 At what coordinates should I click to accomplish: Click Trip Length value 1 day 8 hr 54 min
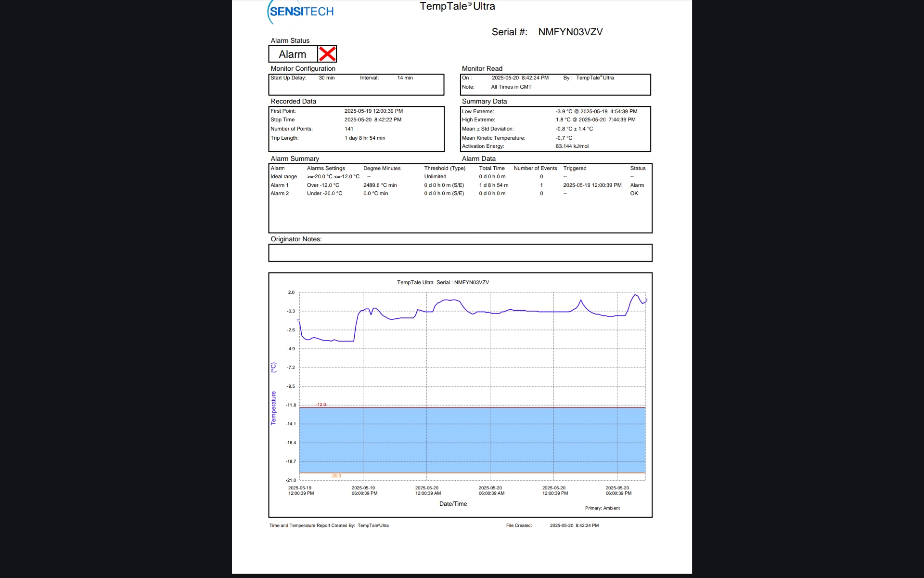pos(364,138)
